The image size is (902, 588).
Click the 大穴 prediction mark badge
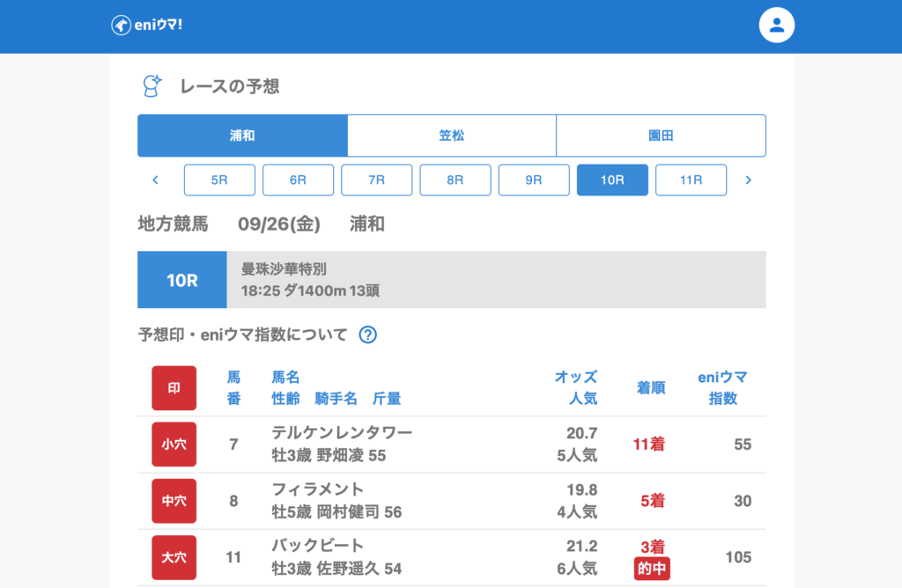[174, 557]
